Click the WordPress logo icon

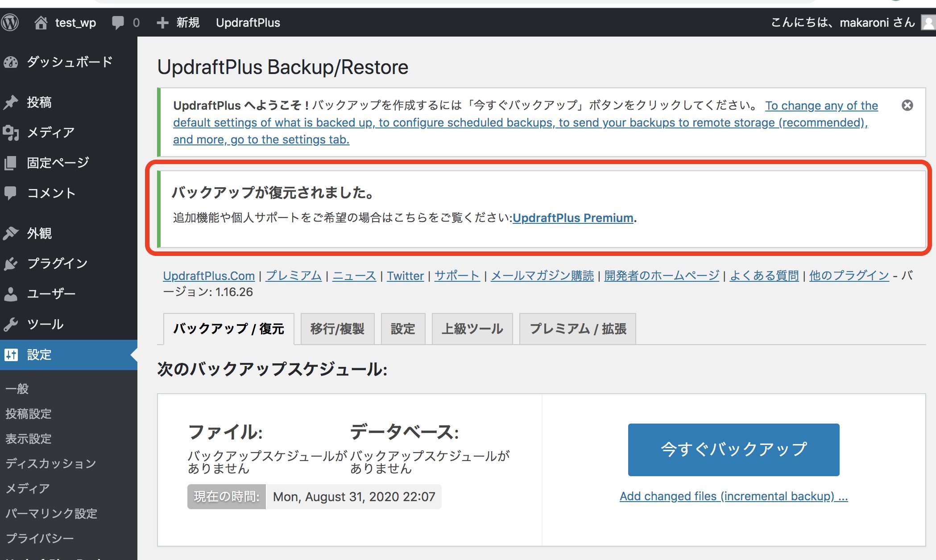[x=10, y=22]
